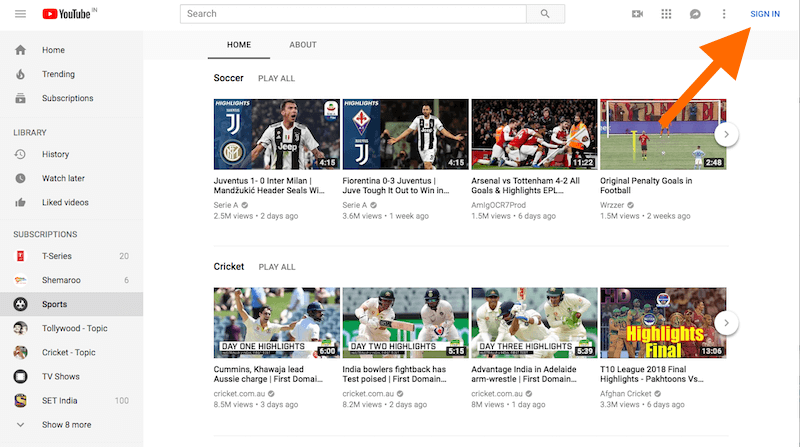800x447 pixels.
Task: Click the Shemaroo channel avatar
Action: pyautogui.click(x=20, y=280)
